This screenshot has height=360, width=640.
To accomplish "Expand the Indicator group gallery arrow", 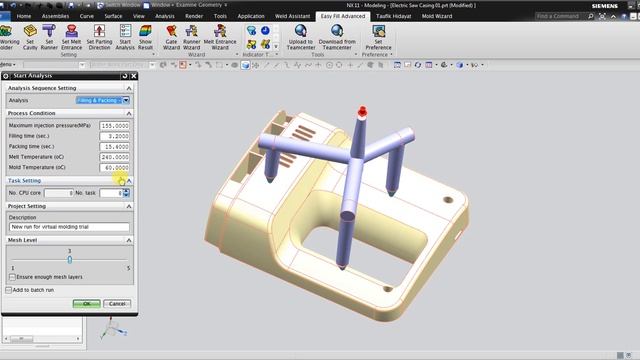I will [276, 47].
